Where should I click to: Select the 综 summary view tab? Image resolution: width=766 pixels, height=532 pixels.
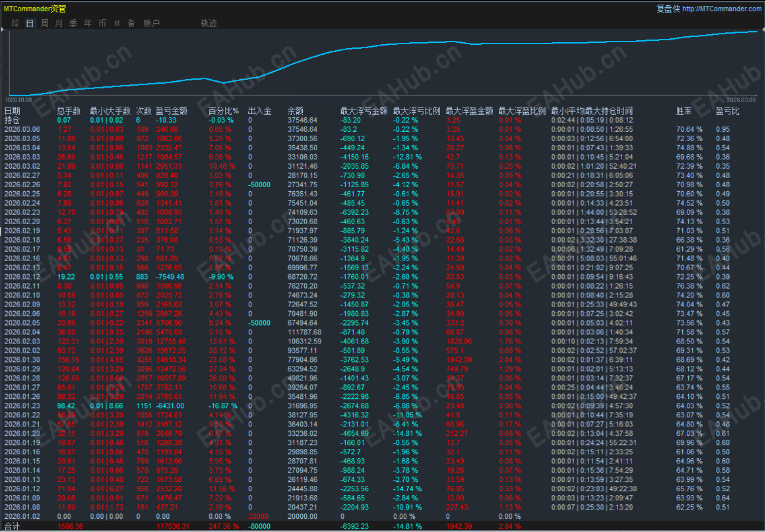[x=15, y=23]
